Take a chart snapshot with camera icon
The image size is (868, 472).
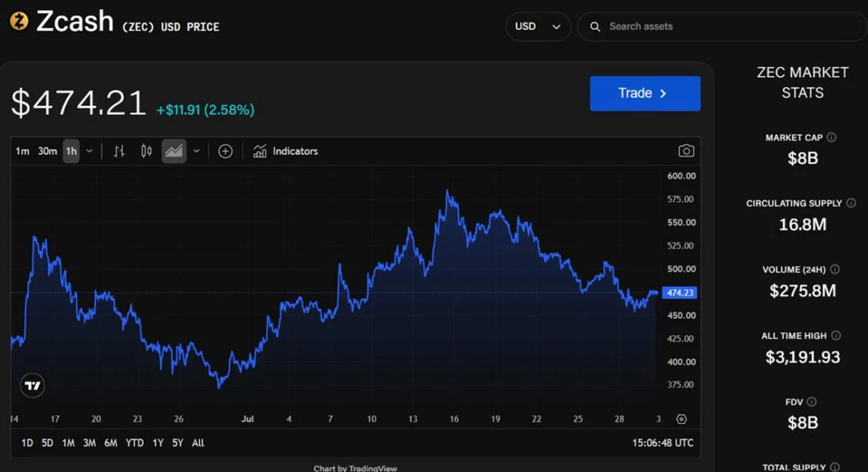[x=686, y=150]
